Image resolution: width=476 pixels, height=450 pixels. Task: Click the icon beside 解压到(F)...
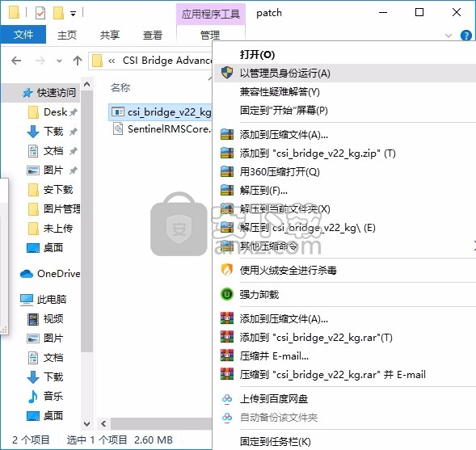tap(227, 190)
